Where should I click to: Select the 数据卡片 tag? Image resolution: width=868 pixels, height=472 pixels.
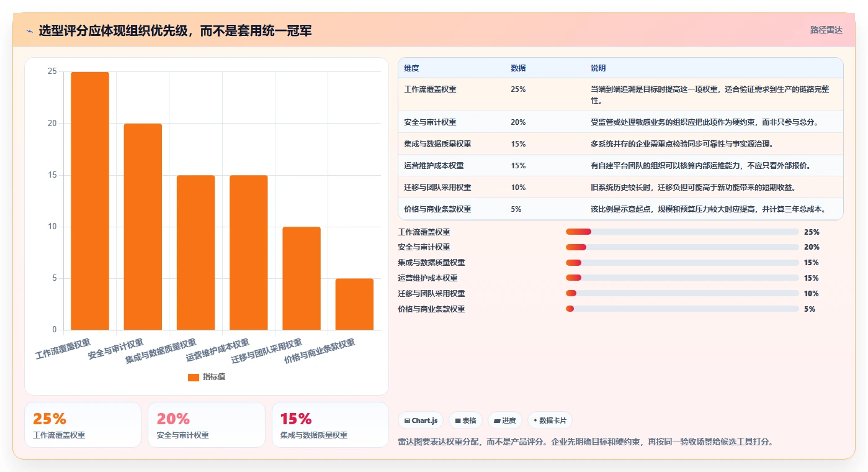[x=550, y=420]
